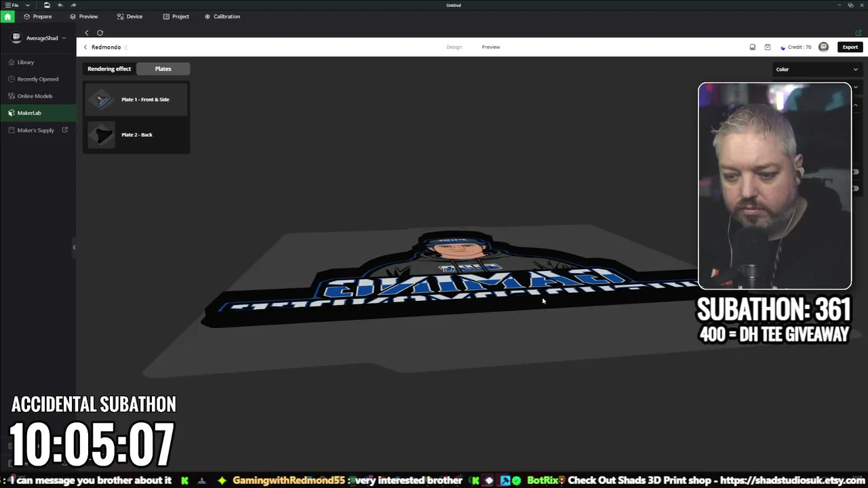Select the Plates tab
This screenshot has width=868, height=488.
[163, 68]
